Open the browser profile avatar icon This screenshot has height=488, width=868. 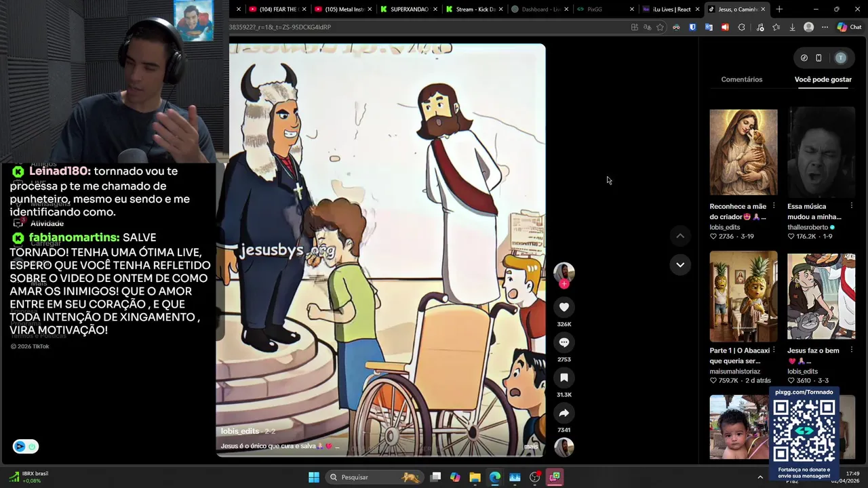(808, 27)
